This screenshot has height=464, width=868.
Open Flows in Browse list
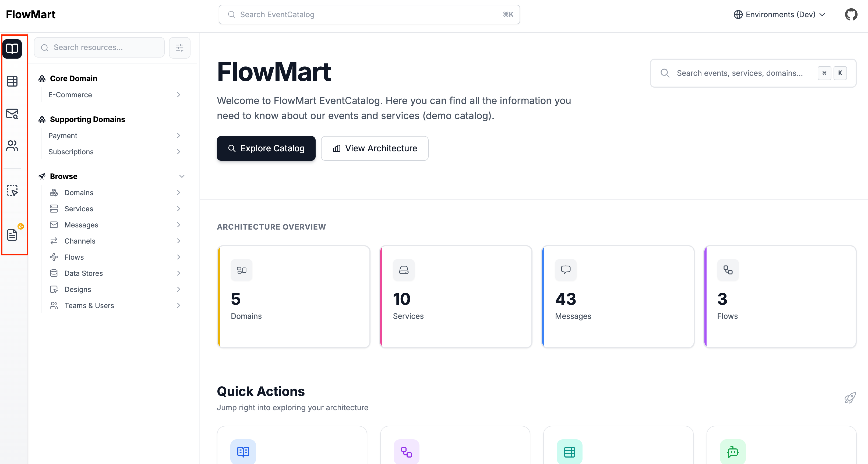point(74,257)
